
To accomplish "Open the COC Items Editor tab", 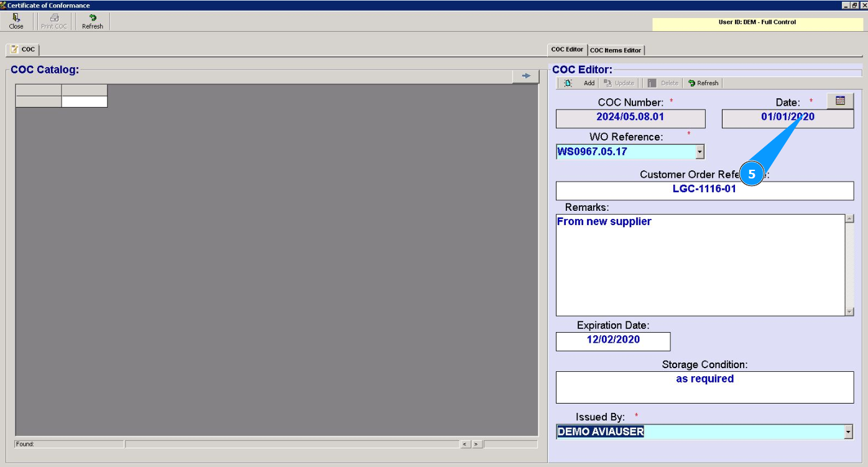I will point(616,50).
